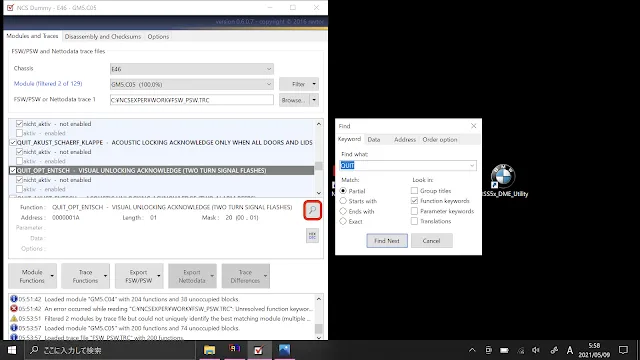The width and height of the screenshot is (640, 360).
Task: Toggle the QUIT_OPT_ENTSCH function checkbox
Action: [13, 170]
